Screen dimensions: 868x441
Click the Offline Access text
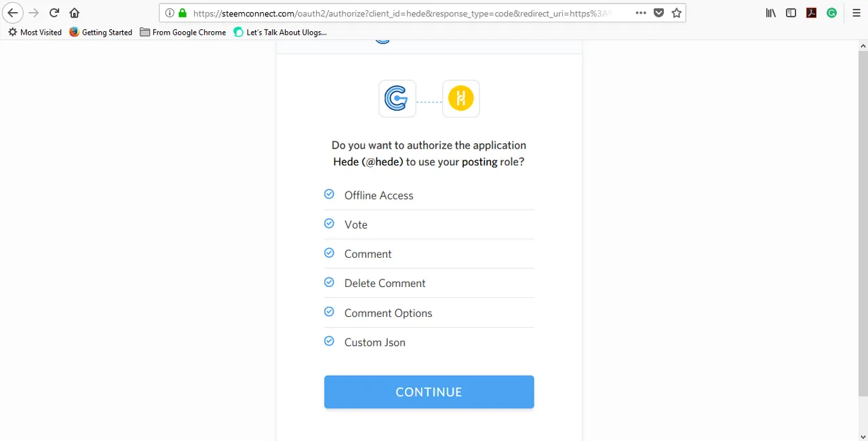(378, 195)
